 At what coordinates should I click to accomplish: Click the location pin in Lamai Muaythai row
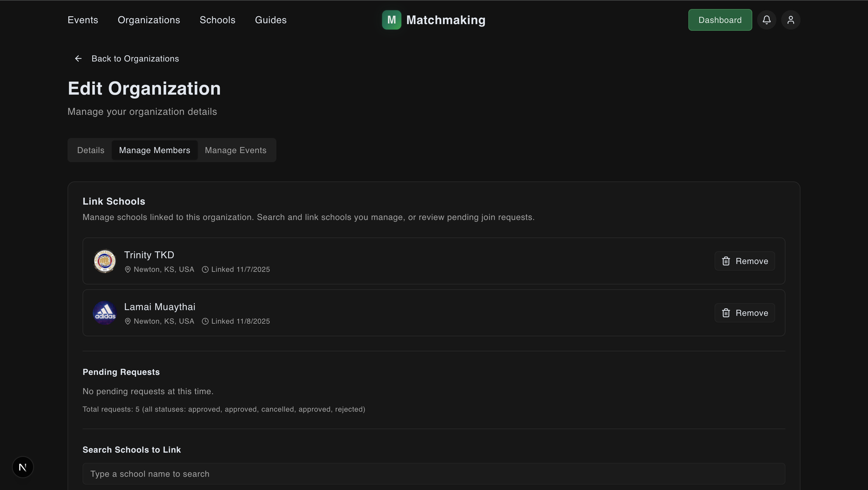click(x=128, y=322)
